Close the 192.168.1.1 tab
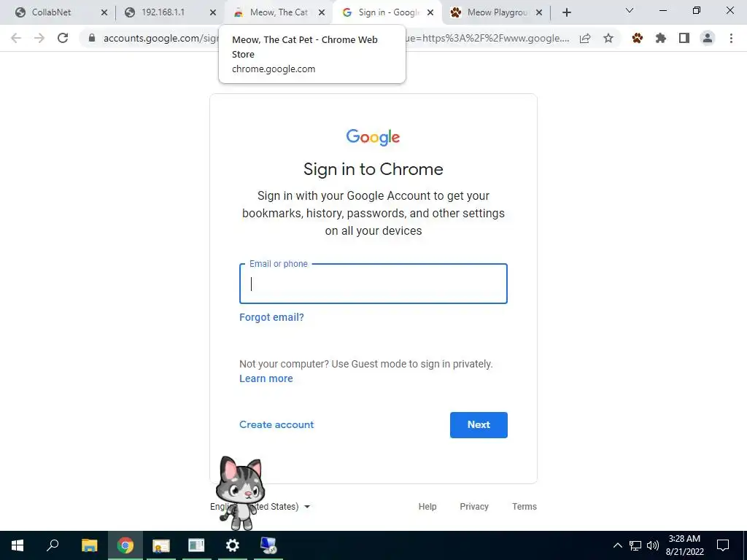This screenshot has width=747, height=560. pos(213,12)
